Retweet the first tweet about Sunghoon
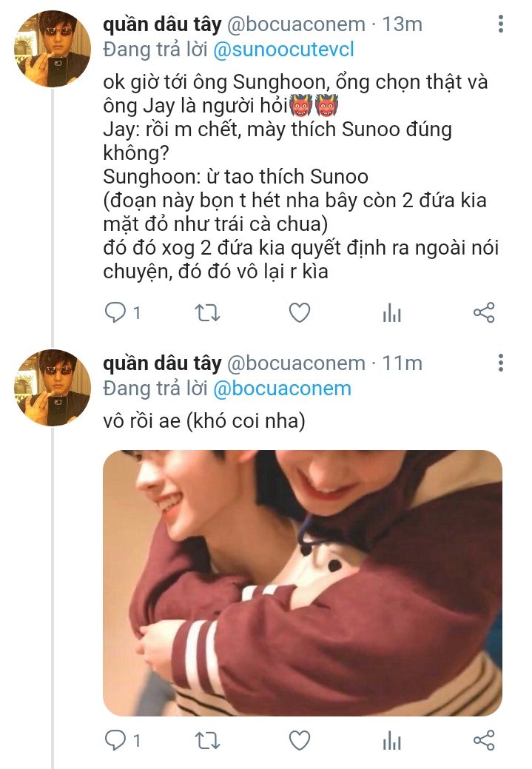 click(206, 313)
